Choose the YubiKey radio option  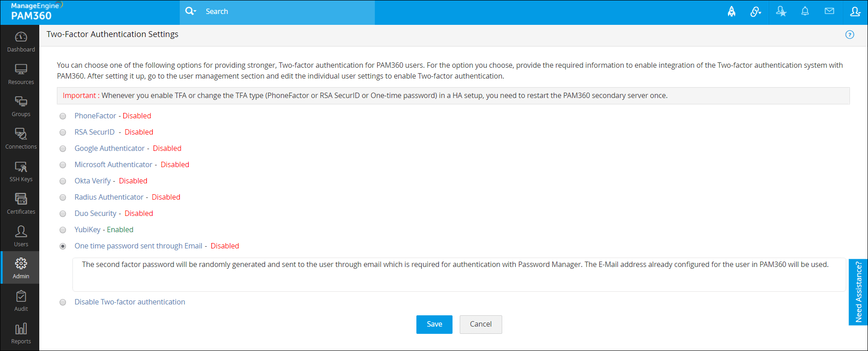coord(63,230)
